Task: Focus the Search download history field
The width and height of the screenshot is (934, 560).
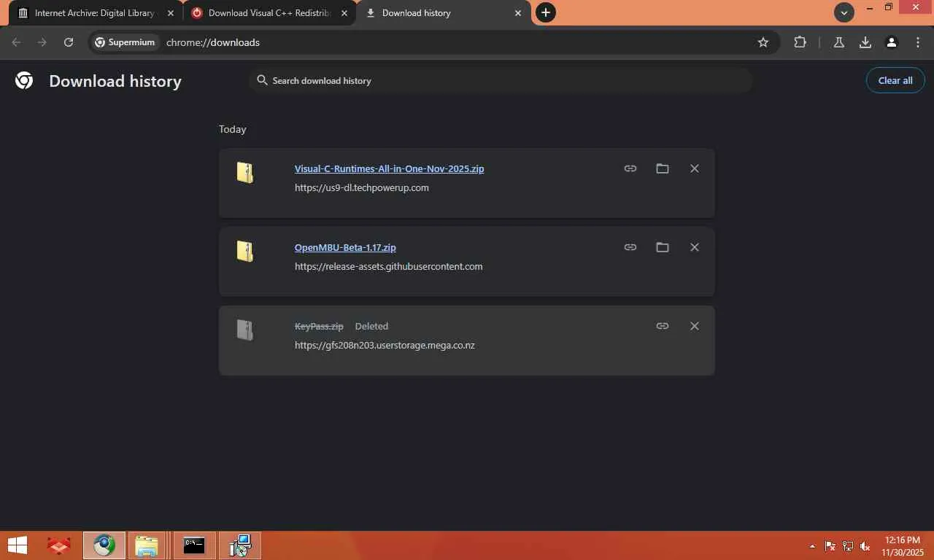Action: [x=501, y=80]
